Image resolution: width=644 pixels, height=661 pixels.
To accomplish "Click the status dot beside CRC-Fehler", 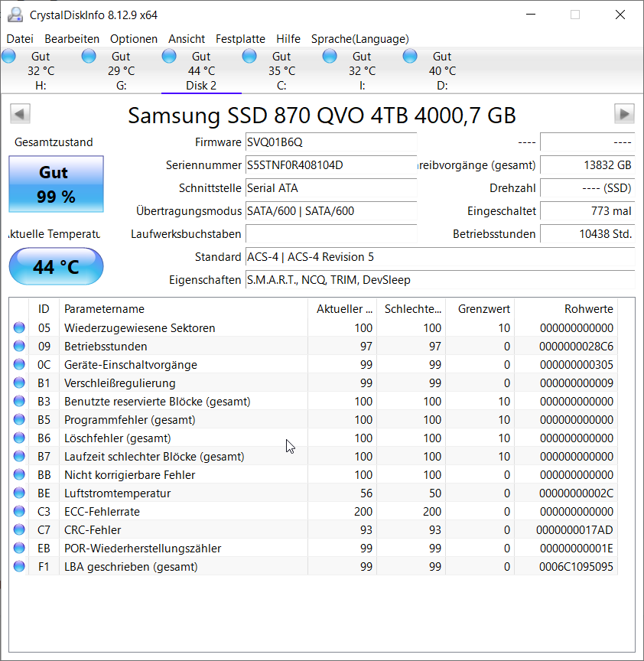I will point(18,529).
